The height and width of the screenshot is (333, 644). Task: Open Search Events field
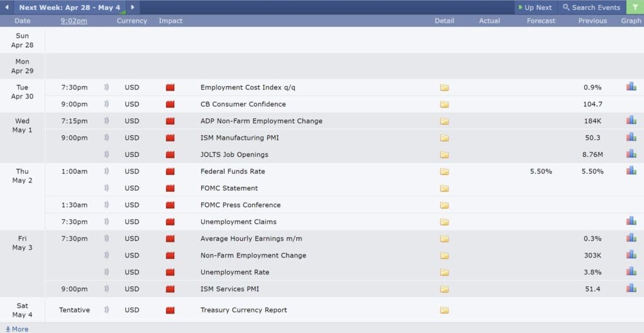591,8
